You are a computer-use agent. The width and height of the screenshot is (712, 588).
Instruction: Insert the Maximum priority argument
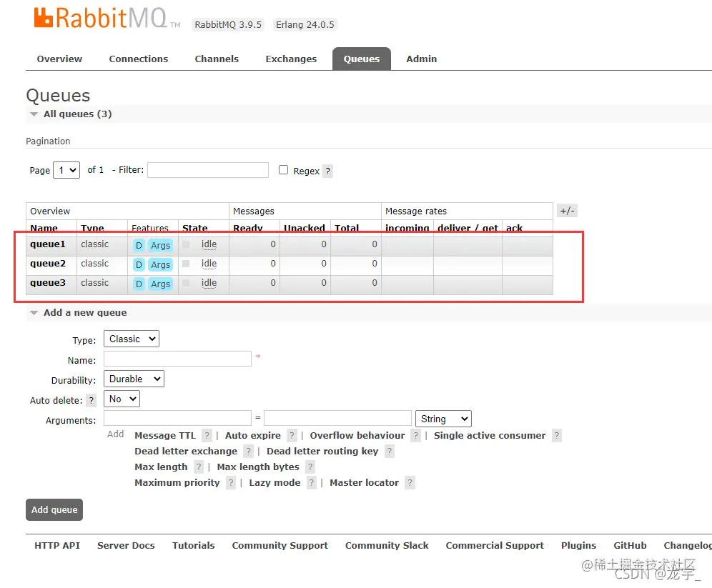click(x=177, y=483)
